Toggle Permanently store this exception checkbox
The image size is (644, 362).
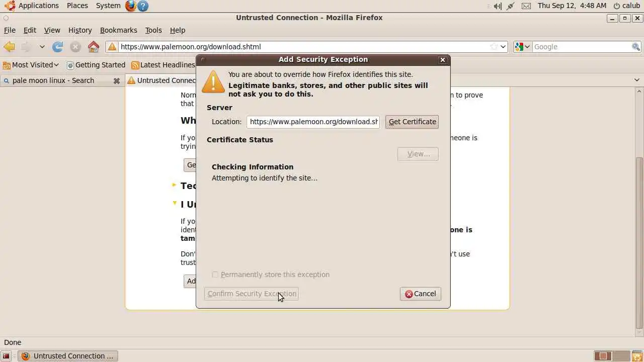click(x=215, y=275)
